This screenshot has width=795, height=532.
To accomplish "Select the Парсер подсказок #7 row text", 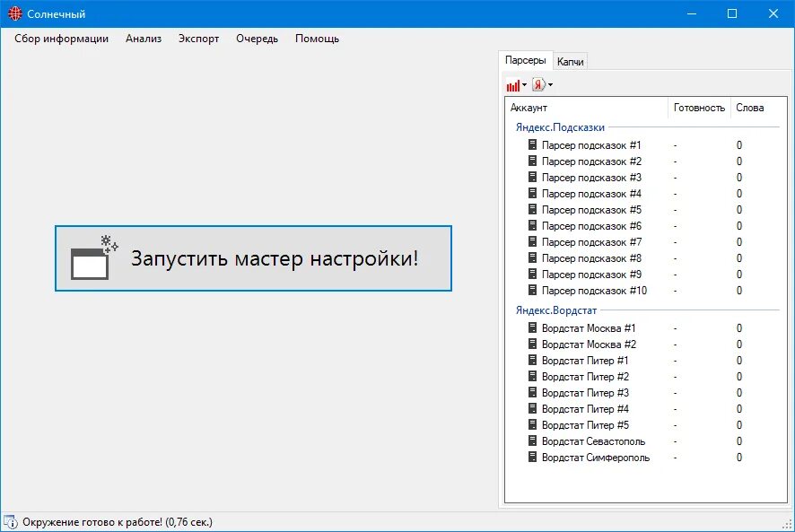I will coord(591,242).
